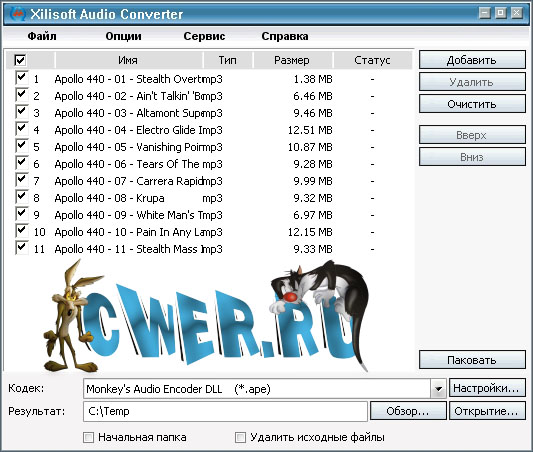Screen dimensions: 533x452
Task: Open the Сервис menu
Action: tap(204, 36)
